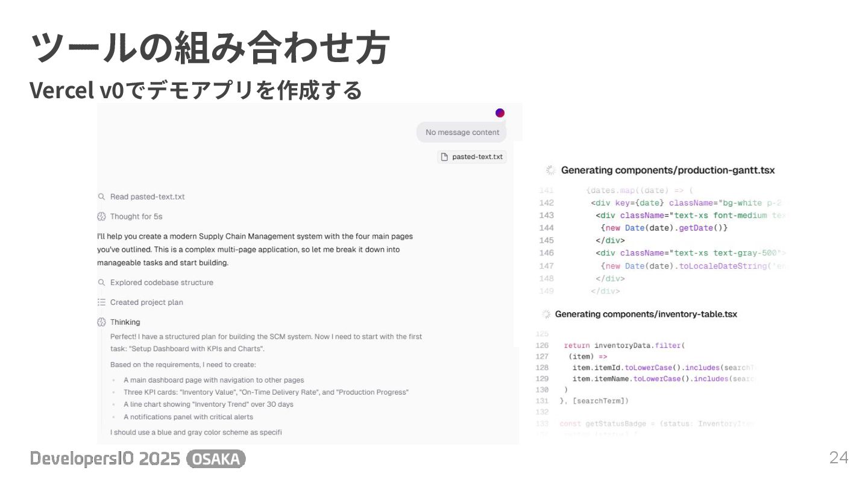Click the 'No message content' bubble
The width and height of the screenshot is (868, 488).
pos(462,133)
